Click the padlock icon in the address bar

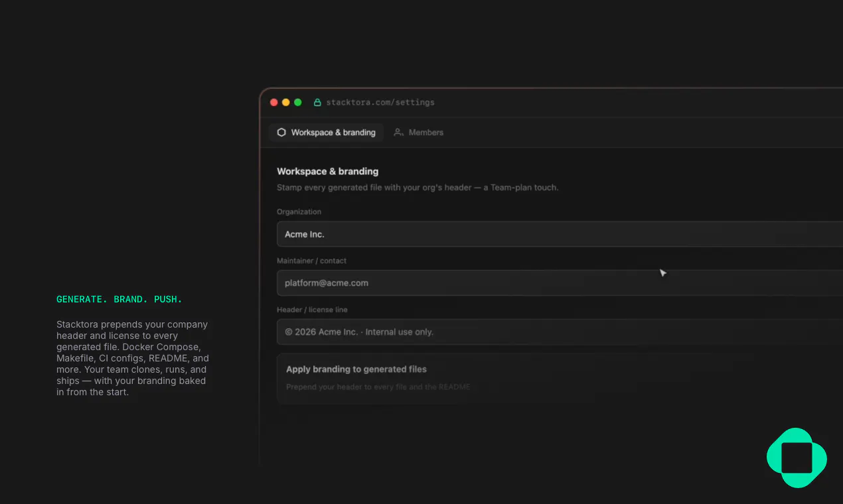[317, 102]
